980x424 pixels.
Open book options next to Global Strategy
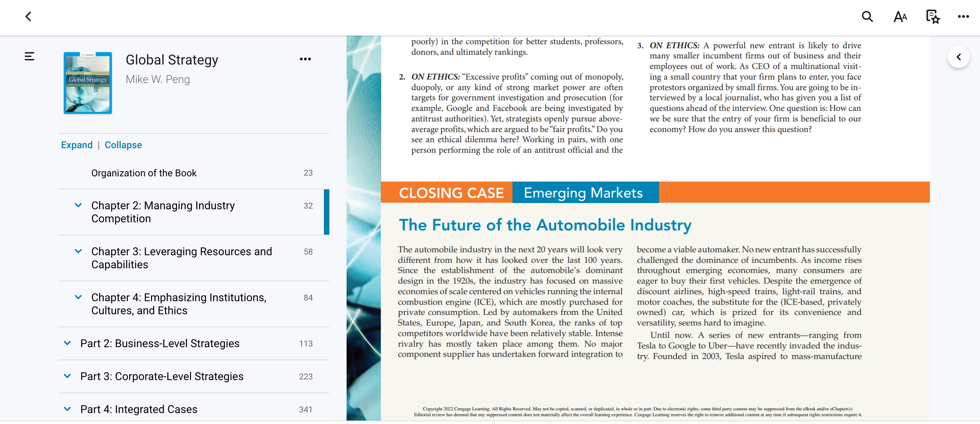(x=305, y=59)
